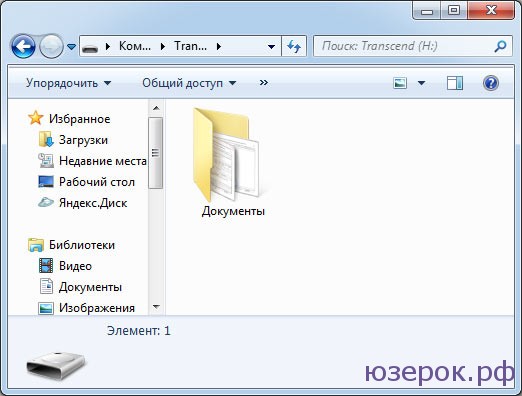Click the Рабочий стол monitor icon

point(46,181)
